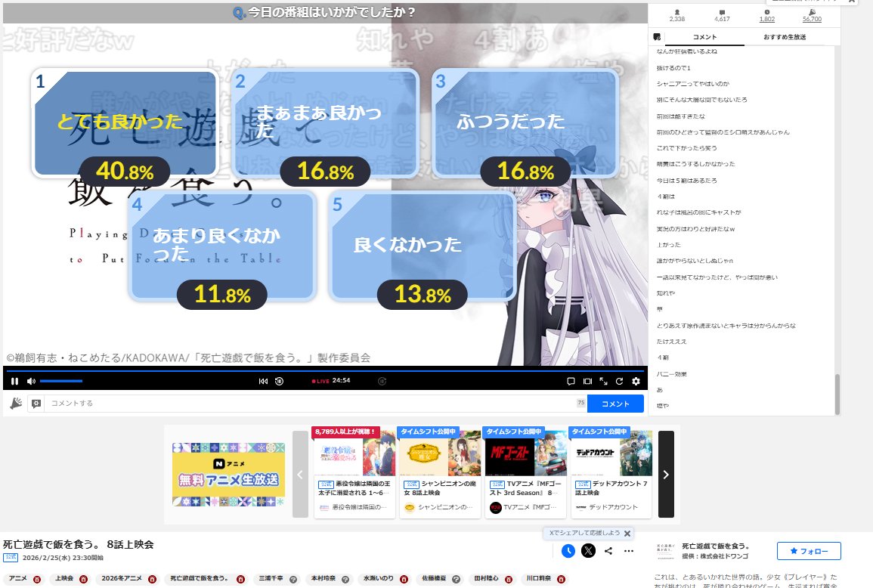Viewport: 873px width, 588px height.
Task: Pause the live video playback
Action: 14,382
